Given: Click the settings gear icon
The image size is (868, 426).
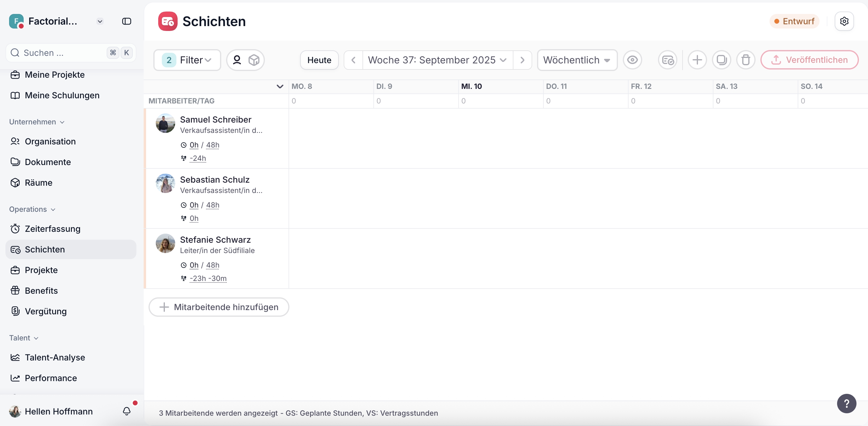Looking at the screenshot, I should pos(844,21).
